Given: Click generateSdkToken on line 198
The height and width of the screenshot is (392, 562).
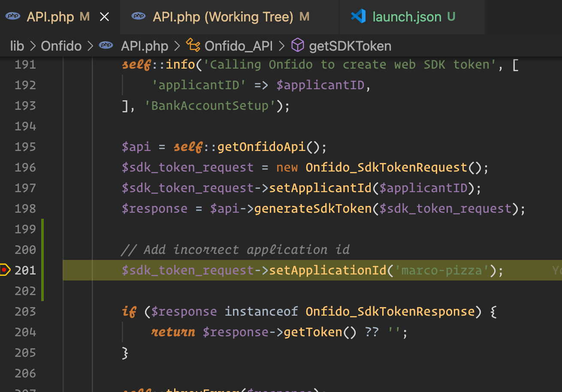Looking at the screenshot, I should [313, 209].
